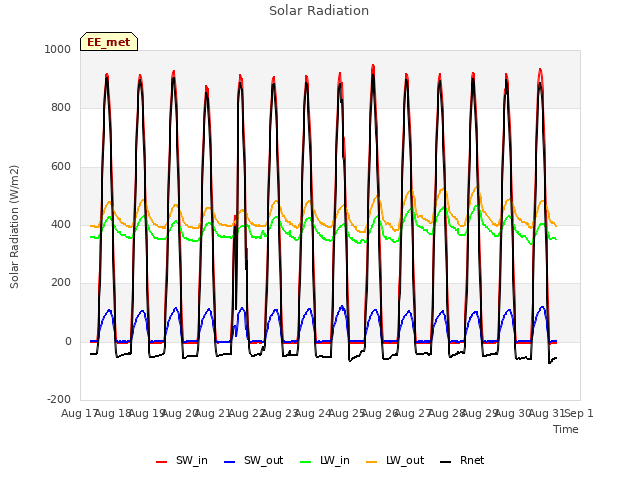Click the 0 y-axis tick label
Viewport: 640px width, 480px height.
coord(68,342)
